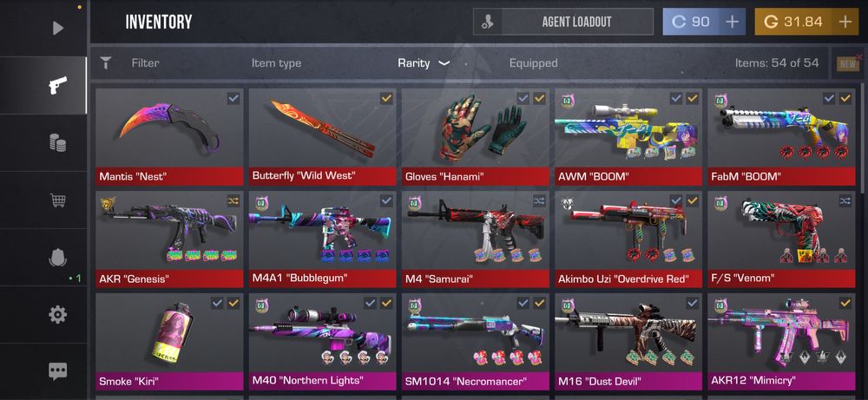Image resolution: width=868 pixels, height=400 pixels.
Task: Add silver coins with plus beside 90
Action: point(732,22)
